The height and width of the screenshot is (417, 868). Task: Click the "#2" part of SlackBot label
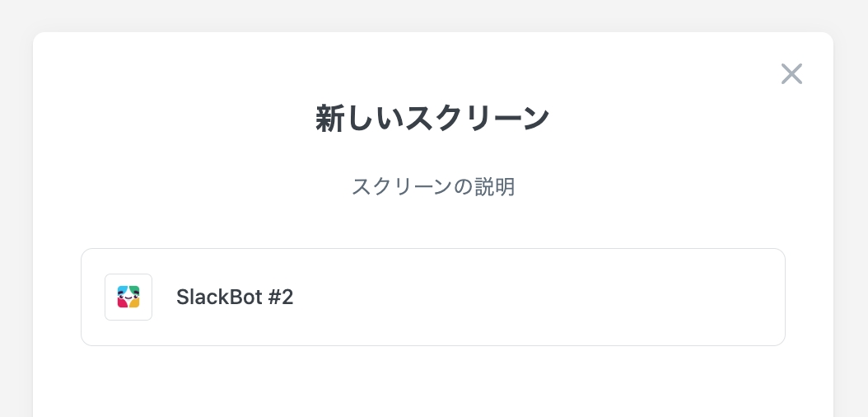[281, 297]
